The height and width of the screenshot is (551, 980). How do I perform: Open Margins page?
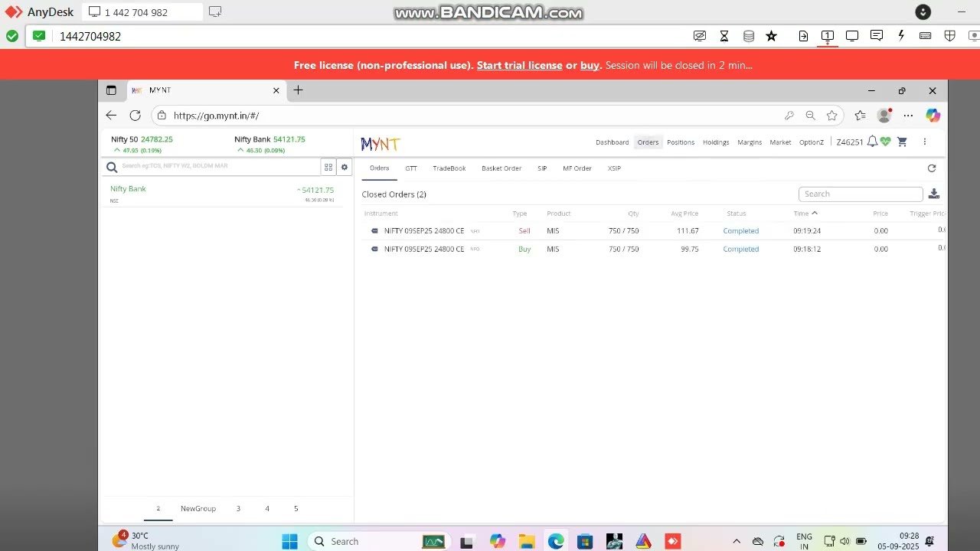[x=750, y=142]
